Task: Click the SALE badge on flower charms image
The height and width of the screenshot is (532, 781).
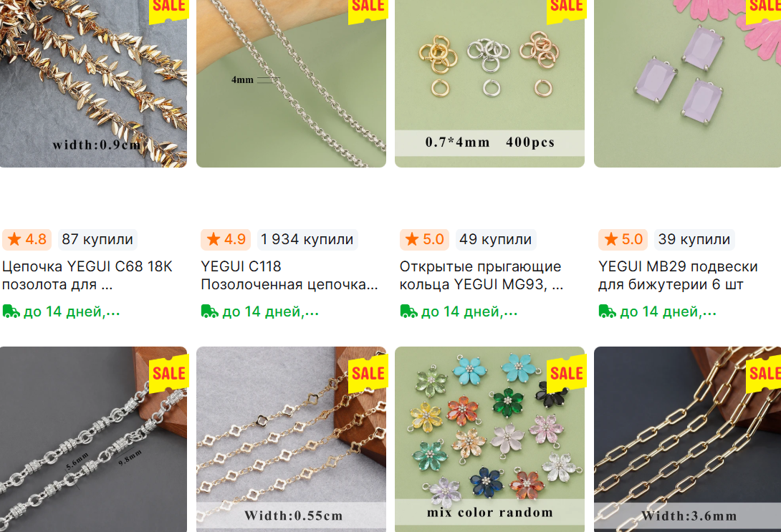Action: 567,373
